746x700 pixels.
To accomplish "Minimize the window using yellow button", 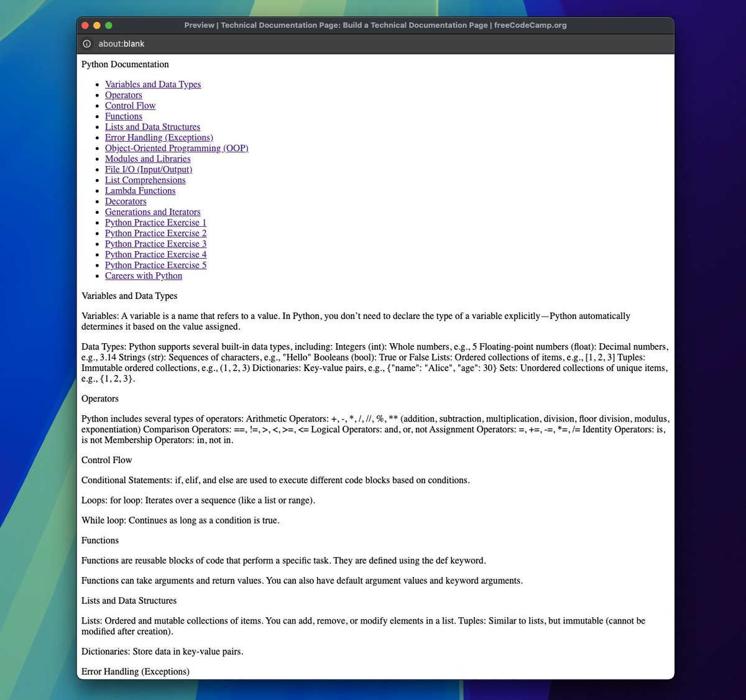I will (x=96, y=25).
